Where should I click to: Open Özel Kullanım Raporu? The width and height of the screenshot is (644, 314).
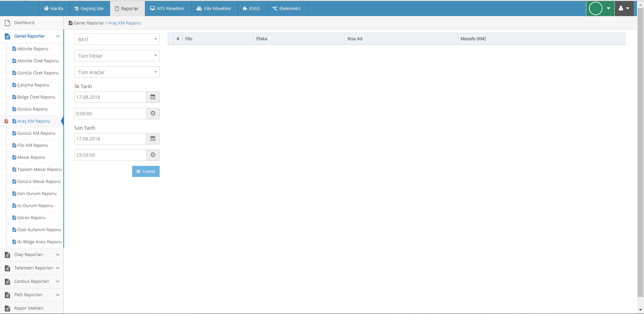(x=39, y=230)
